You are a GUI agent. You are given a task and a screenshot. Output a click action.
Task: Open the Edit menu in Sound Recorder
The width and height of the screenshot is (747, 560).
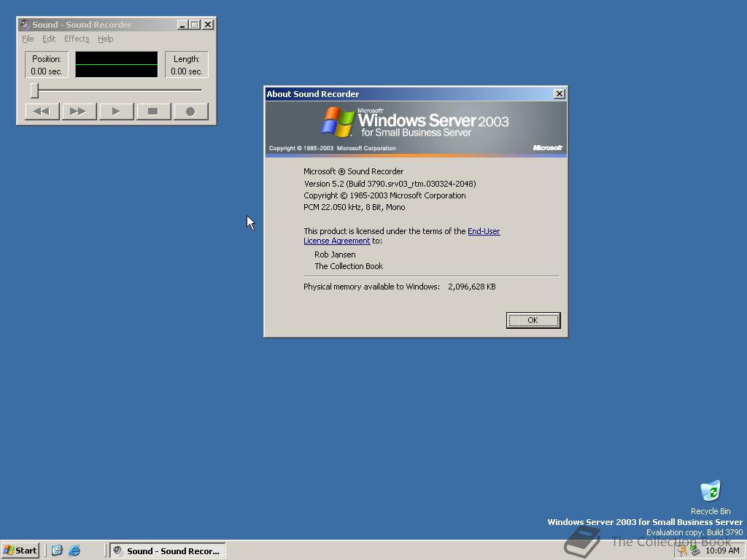click(49, 39)
